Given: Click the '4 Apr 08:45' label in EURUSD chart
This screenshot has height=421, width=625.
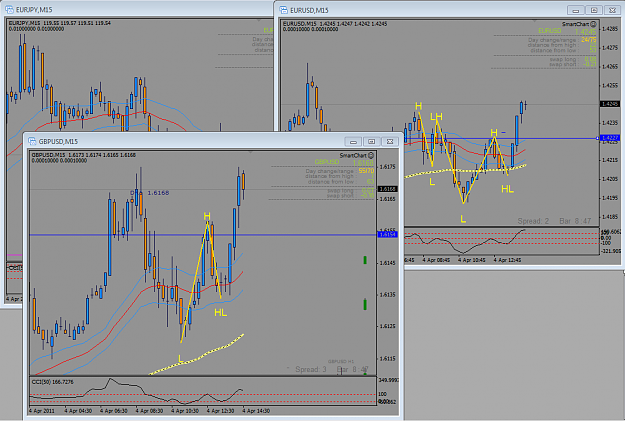Looking at the screenshot, I should (436, 260).
